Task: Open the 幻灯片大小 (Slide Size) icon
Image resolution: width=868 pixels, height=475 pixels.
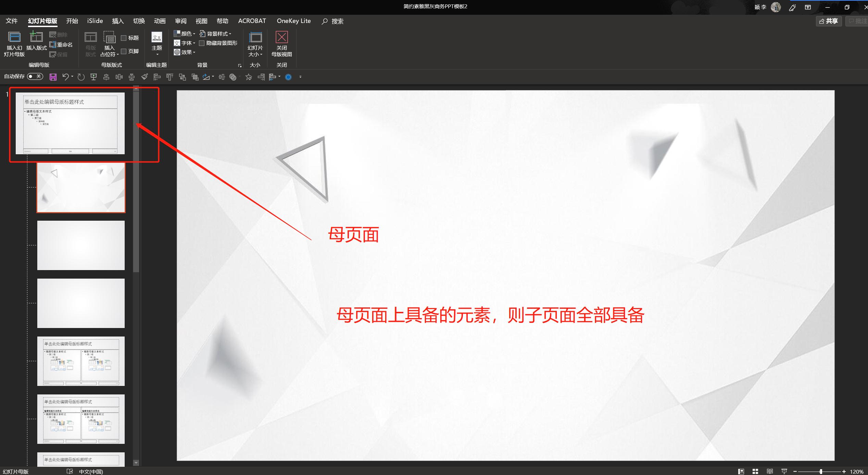Action: 255,43
